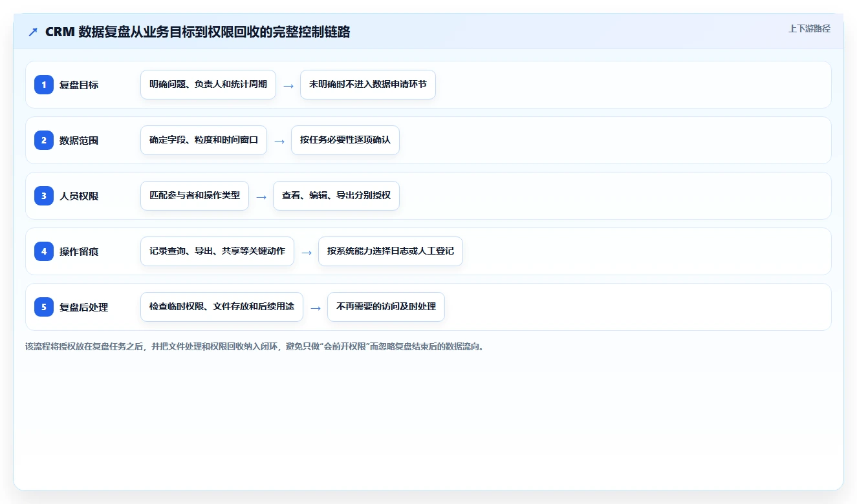Click the '复盘目标' step label
Screen dimensions: 857x504
pos(79,85)
